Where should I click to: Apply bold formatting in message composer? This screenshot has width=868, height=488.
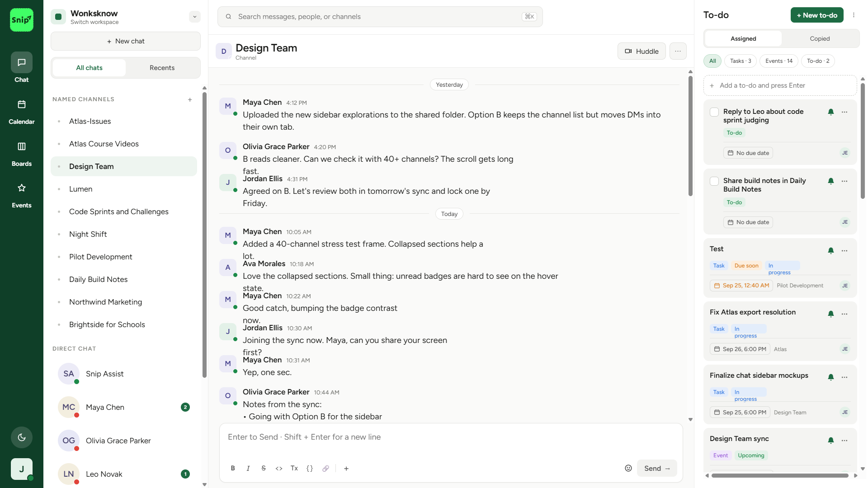point(233,468)
